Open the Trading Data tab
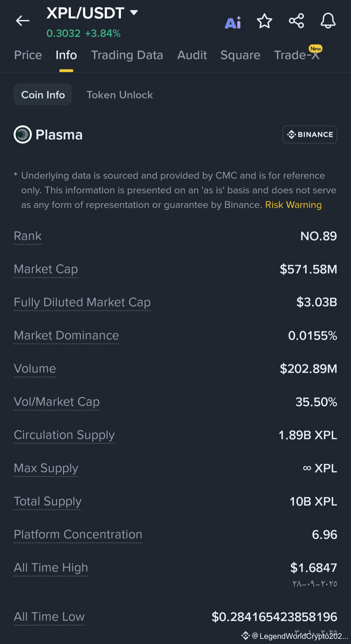Viewport: 351px width, 644px height. pyautogui.click(x=127, y=55)
